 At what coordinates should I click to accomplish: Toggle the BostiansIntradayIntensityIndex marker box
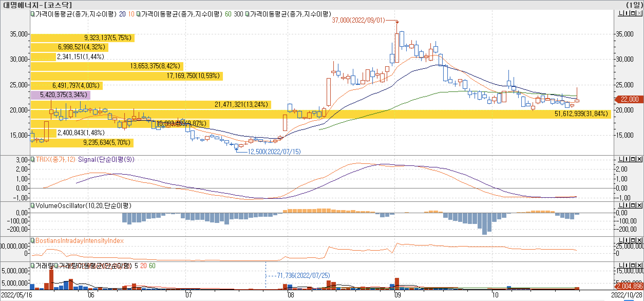click(x=33, y=241)
